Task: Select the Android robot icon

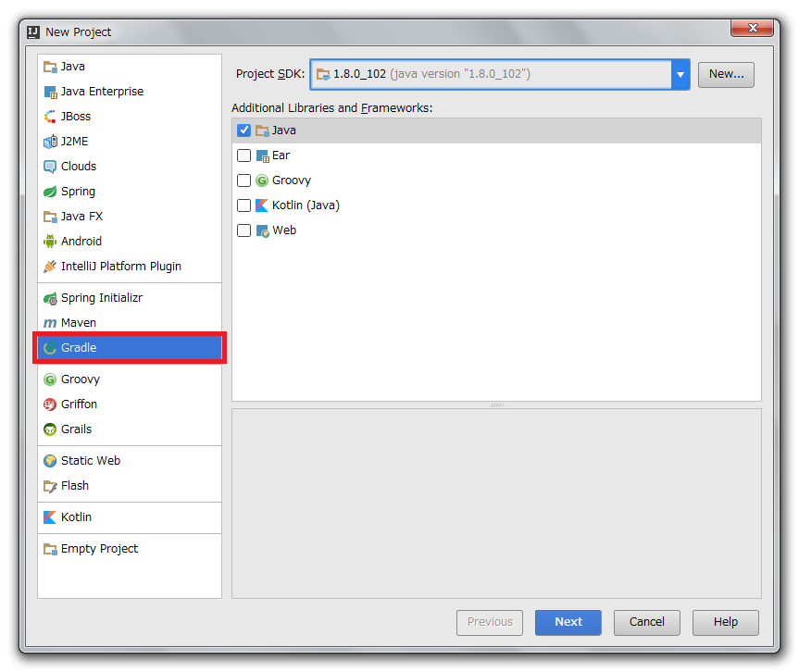Action: point(50,242)
